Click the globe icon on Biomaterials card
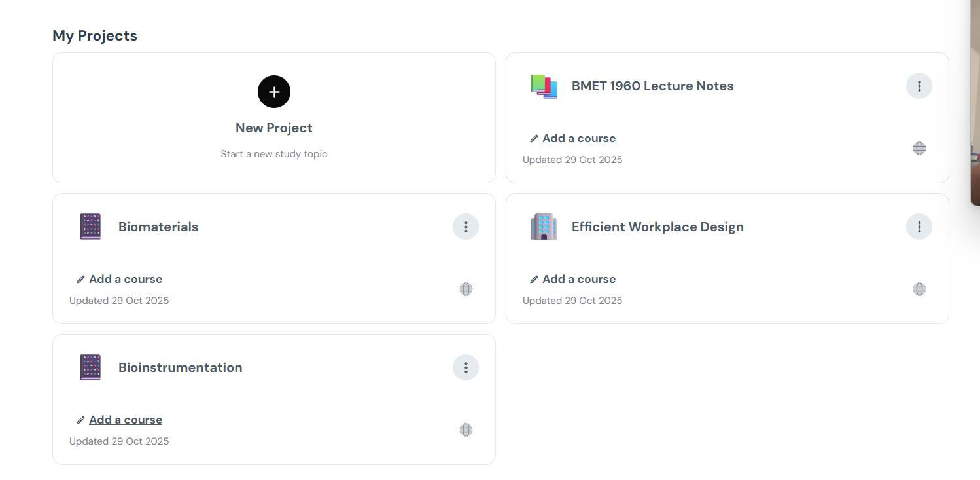Image resolution: width=980 pixels, height=480 pixels. [x=466, y=289]
